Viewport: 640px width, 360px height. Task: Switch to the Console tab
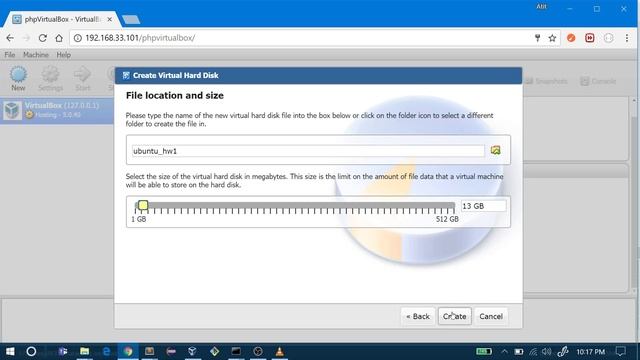598,81
